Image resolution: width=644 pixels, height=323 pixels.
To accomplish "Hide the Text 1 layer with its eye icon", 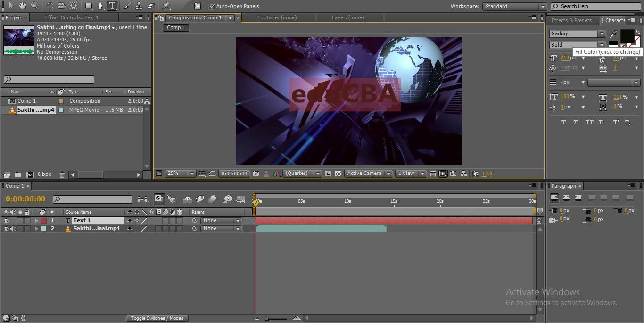I will pos(6,221).
